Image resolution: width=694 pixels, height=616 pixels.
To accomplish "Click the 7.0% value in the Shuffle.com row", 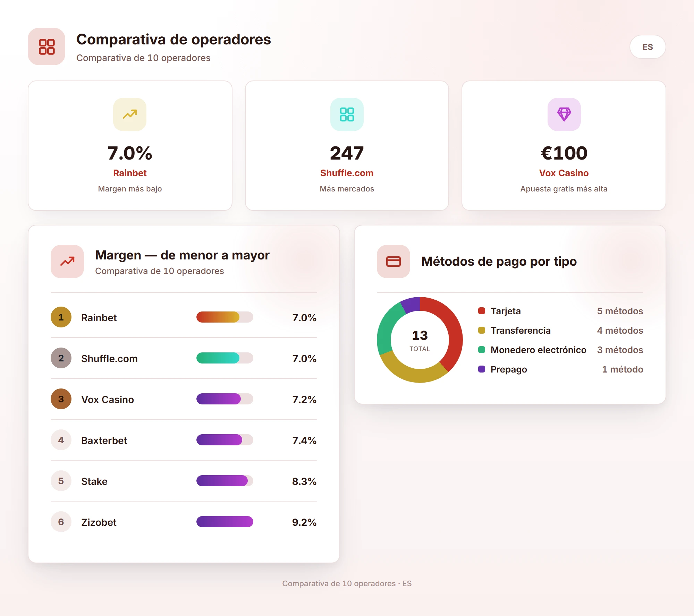I will click(x=304, y=359).
